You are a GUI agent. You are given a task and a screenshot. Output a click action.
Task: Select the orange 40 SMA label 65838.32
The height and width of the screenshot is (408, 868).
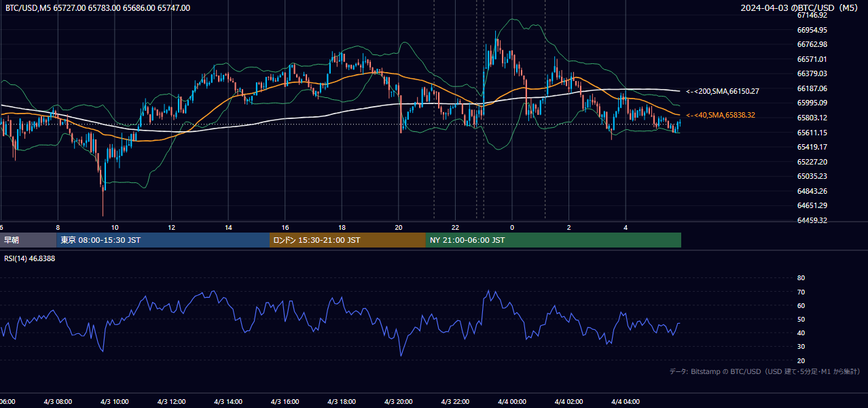[x=721, y=116]
